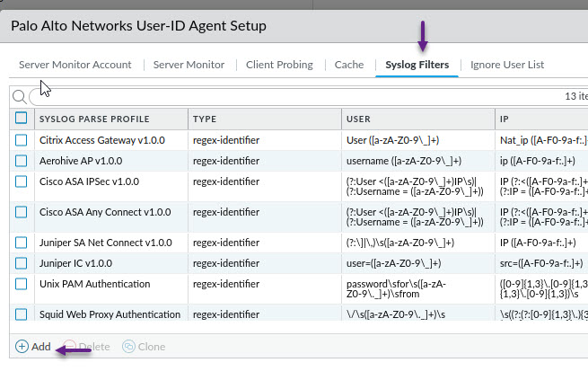Open the Server Monitor Account tab
Viewport: 588px width, 380px height.
tap(75, 65)
